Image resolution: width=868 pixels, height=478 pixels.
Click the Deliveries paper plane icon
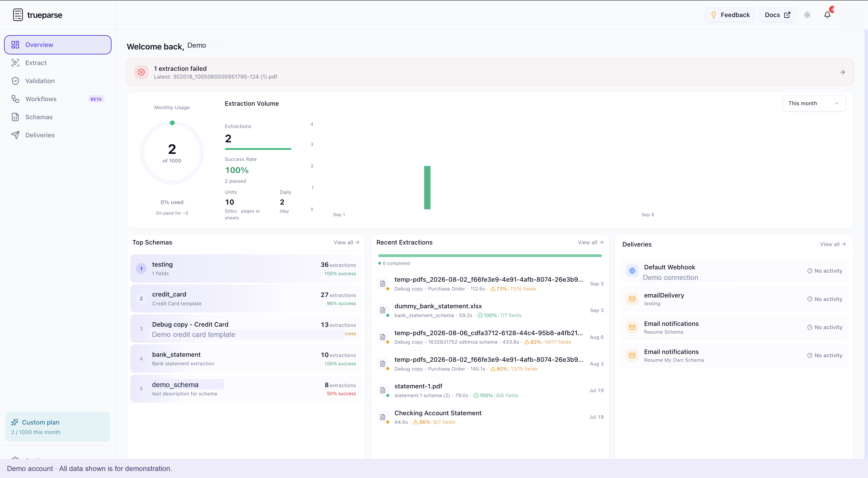pyautogui.click(x=15, y=135)
